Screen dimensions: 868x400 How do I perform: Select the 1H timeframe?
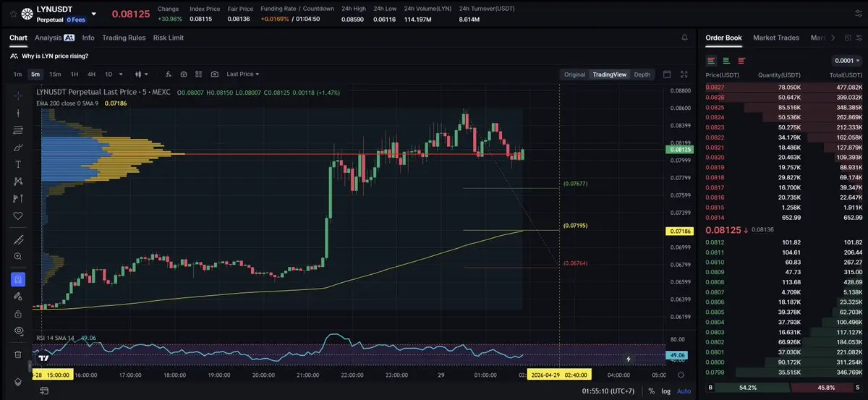click(x=74, y=74)
